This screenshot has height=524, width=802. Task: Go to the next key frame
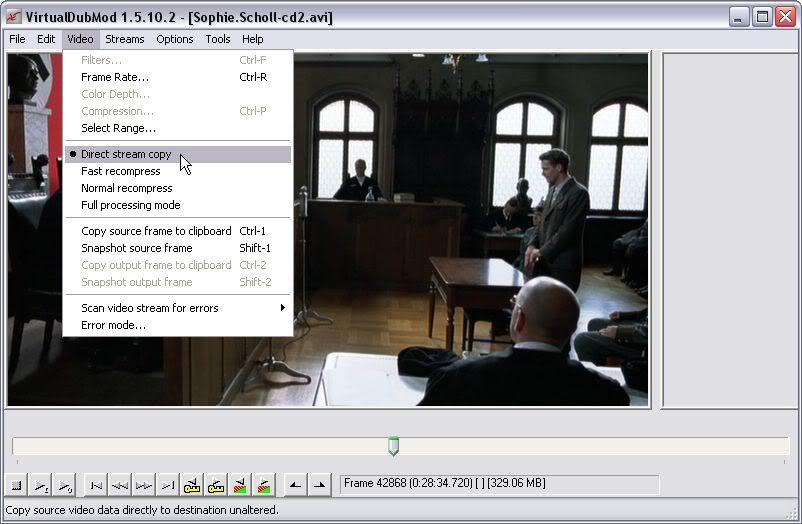[216, 485]
